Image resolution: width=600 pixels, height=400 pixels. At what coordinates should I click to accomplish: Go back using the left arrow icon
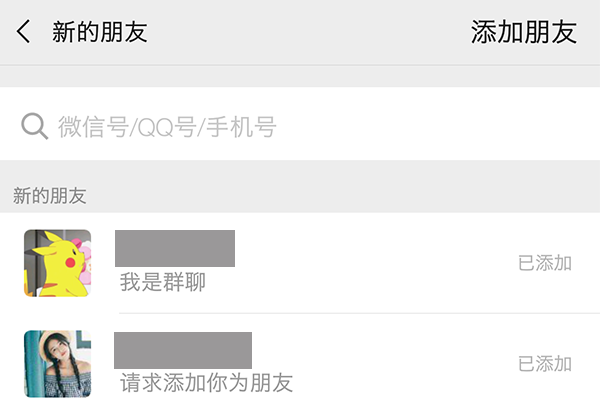[23, 31]
